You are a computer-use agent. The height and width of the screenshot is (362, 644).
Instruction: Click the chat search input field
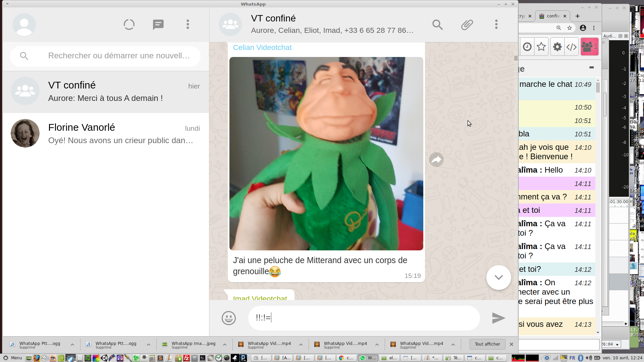tap(119, 56)
